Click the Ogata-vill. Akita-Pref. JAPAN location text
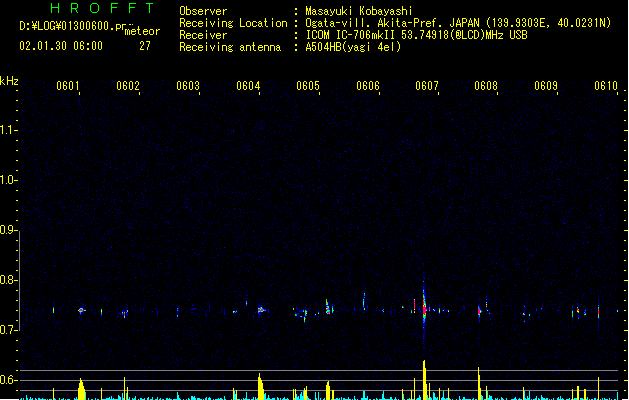 click(x=458, y=23)
